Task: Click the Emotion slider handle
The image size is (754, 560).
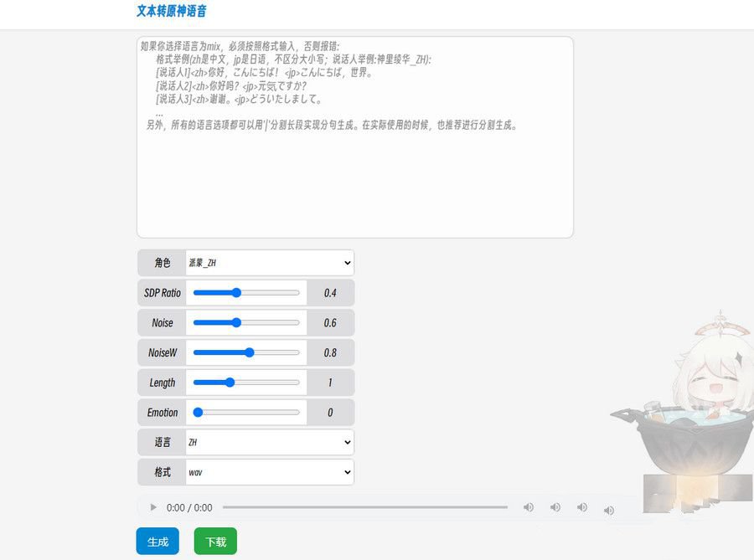Action: [x=198, y=412]
